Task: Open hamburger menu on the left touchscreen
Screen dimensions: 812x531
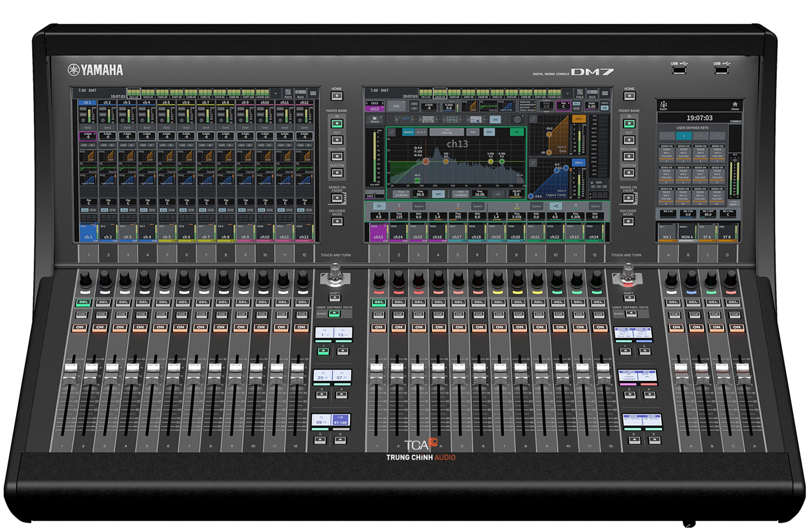Action: click(313, 93)
